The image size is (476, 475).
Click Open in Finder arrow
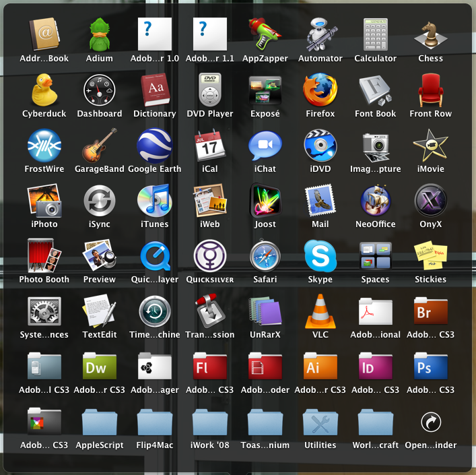[431, 422]
